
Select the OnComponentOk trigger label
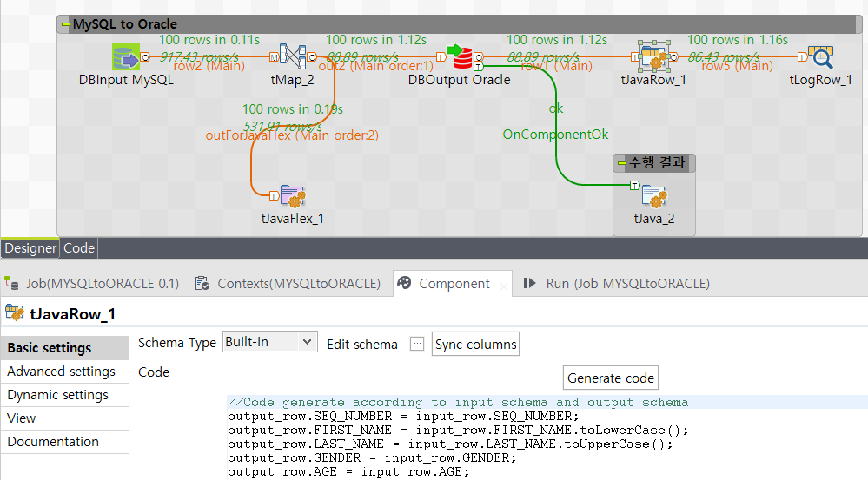click(555, 135)
